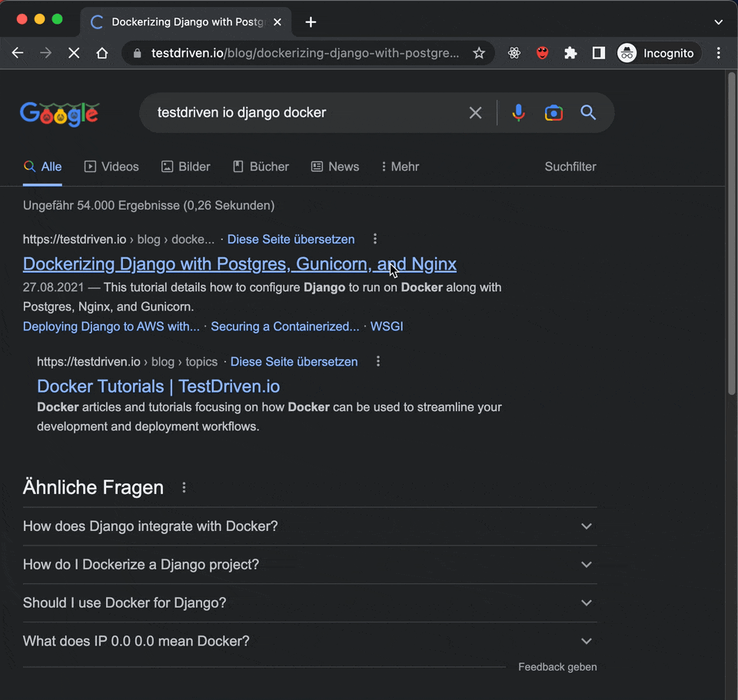Expand 'Should I use Docker for Django?'

(586, 602)
